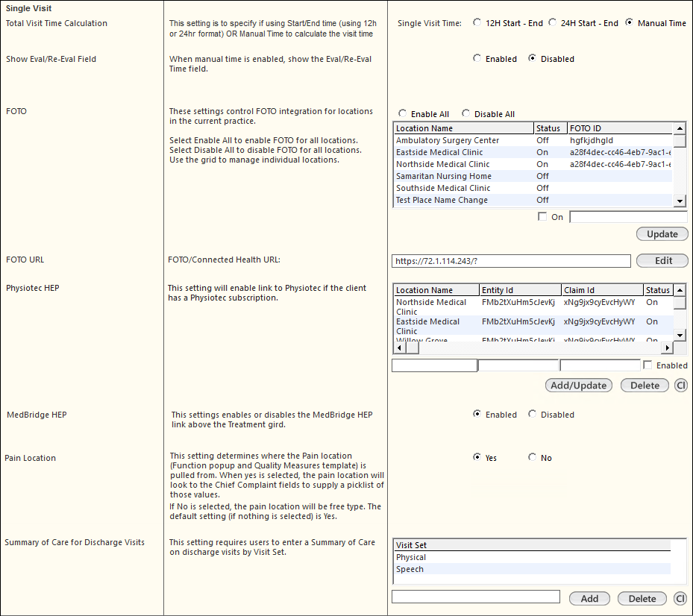Select Speech in Visit Set list
The width and height of the screenshot is (693, 616).
(532, 569)
